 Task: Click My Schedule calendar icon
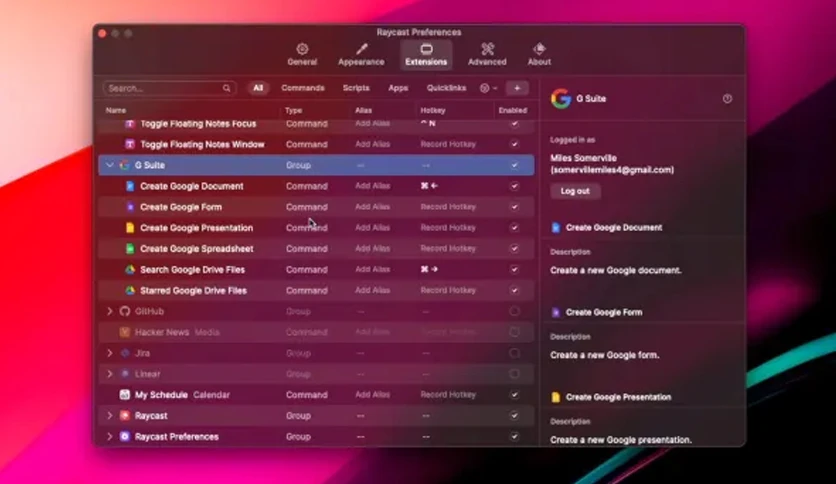pyautogui.click(x=125, y=395)
